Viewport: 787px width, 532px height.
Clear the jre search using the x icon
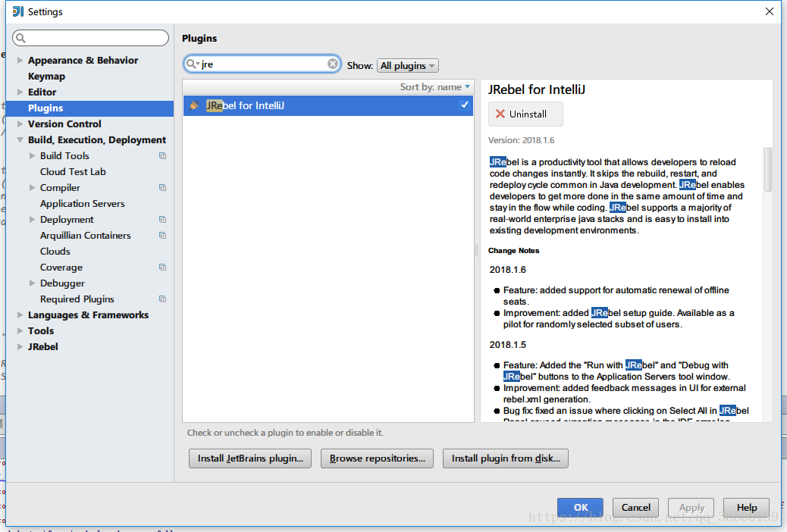click(332, 65)
